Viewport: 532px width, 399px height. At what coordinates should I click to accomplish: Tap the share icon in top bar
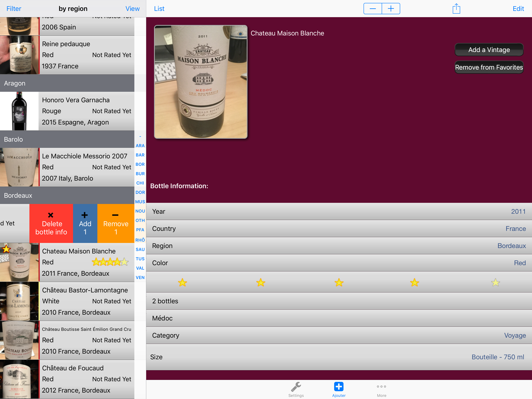tap(456, 9)
